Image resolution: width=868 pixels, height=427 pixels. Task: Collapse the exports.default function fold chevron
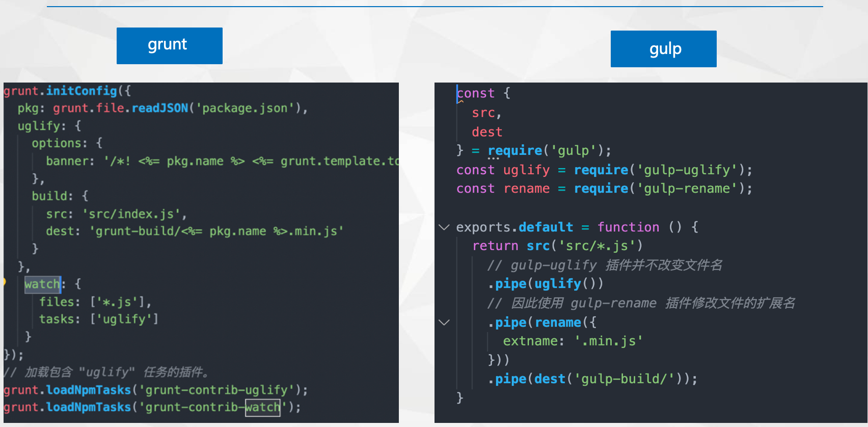pos(444,227)
